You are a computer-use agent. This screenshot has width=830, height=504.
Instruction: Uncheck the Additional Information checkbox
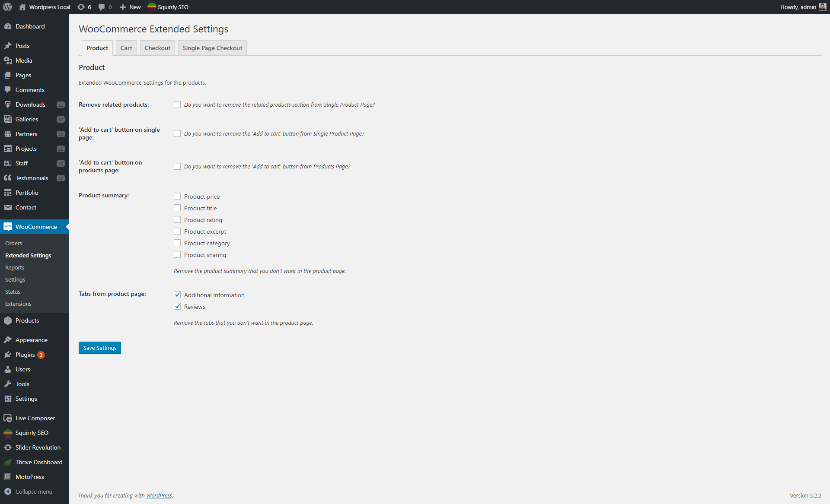pos(177,295)
